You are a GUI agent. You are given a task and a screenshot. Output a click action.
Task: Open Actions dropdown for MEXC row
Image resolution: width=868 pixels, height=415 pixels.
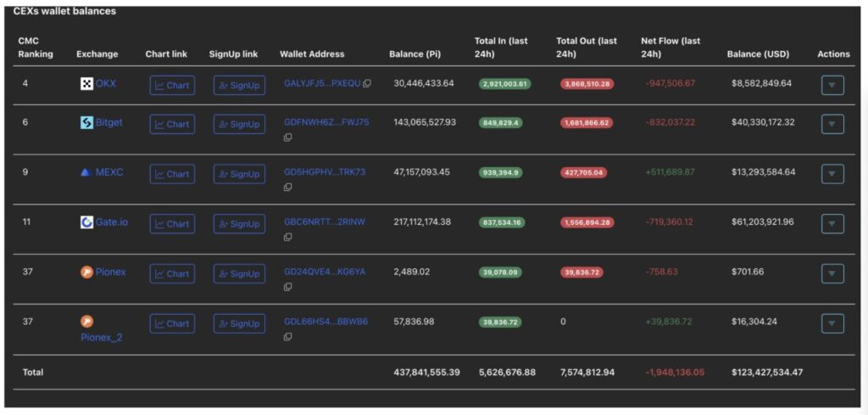pyautogui.click(x=832, y=173)
